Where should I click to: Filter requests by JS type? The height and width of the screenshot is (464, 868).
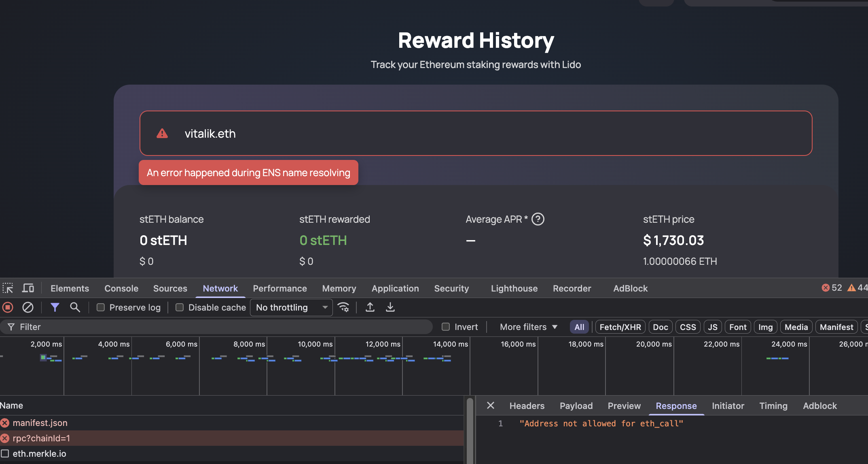pos(713,327)
